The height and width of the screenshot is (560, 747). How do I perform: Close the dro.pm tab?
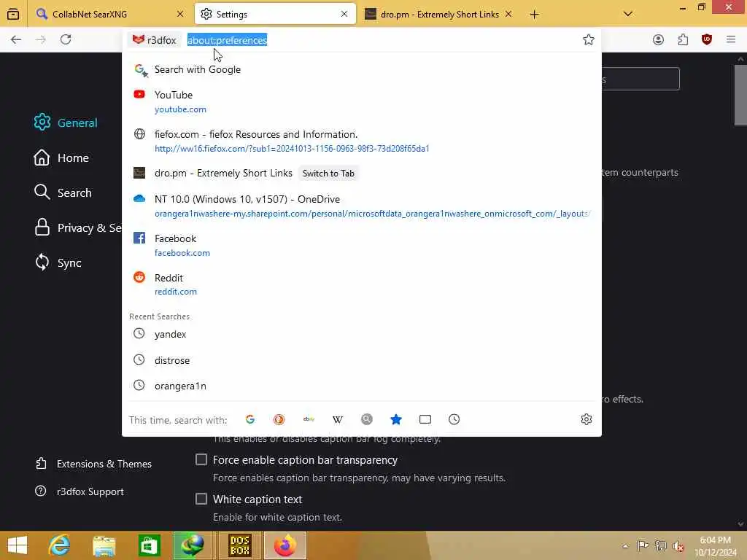[508, 15]
